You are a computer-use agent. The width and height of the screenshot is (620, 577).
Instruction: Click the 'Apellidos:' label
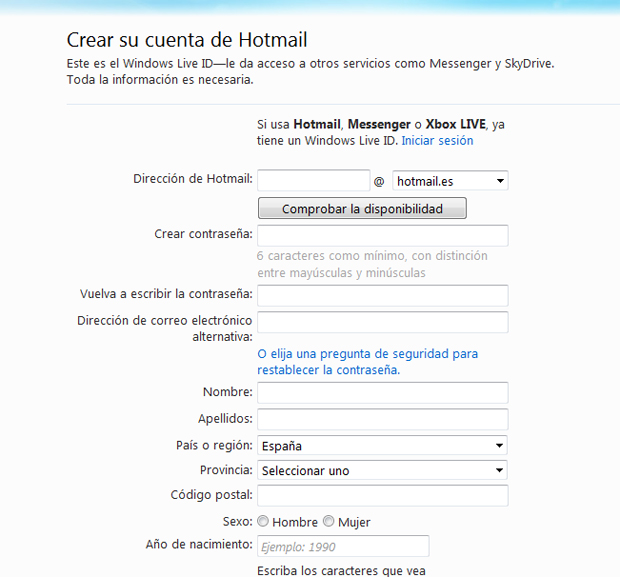coord(225,419)
